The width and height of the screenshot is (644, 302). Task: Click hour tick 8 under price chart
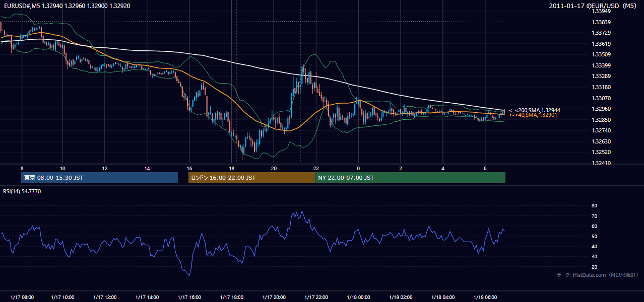coord(22,168)
